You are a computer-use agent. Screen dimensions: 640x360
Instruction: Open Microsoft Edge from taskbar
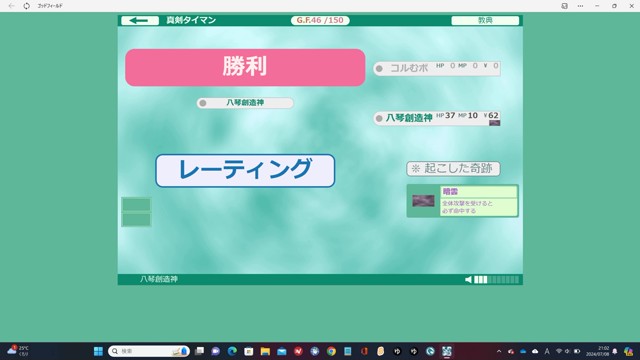[232, 351]
